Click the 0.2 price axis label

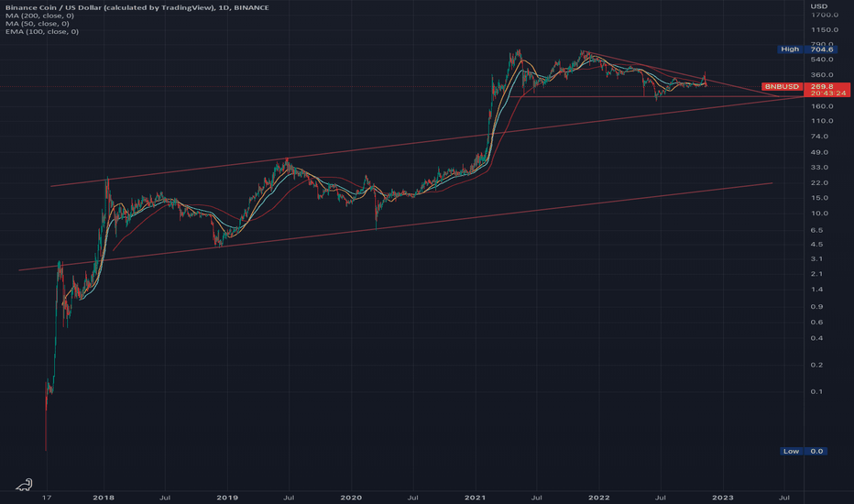click(x=817, y=365)
